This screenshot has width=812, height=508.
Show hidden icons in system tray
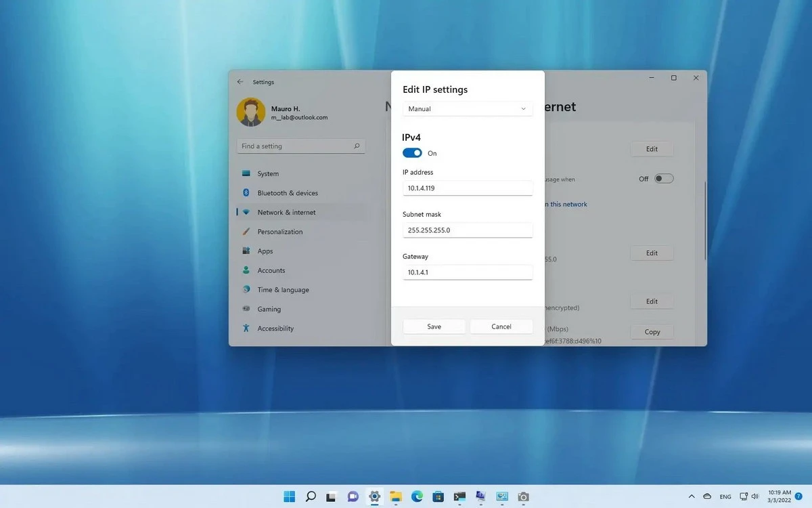click(692, 496)
